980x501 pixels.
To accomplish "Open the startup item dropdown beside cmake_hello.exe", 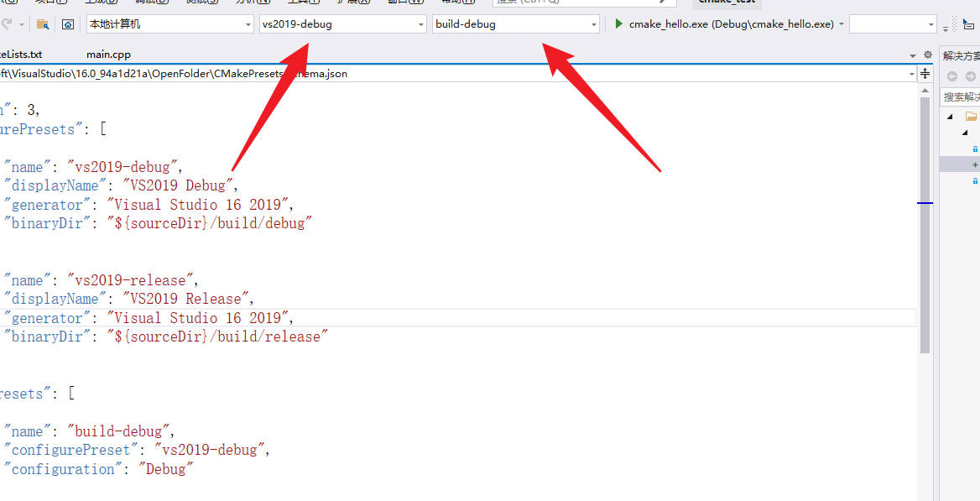I will pos(842,23).
